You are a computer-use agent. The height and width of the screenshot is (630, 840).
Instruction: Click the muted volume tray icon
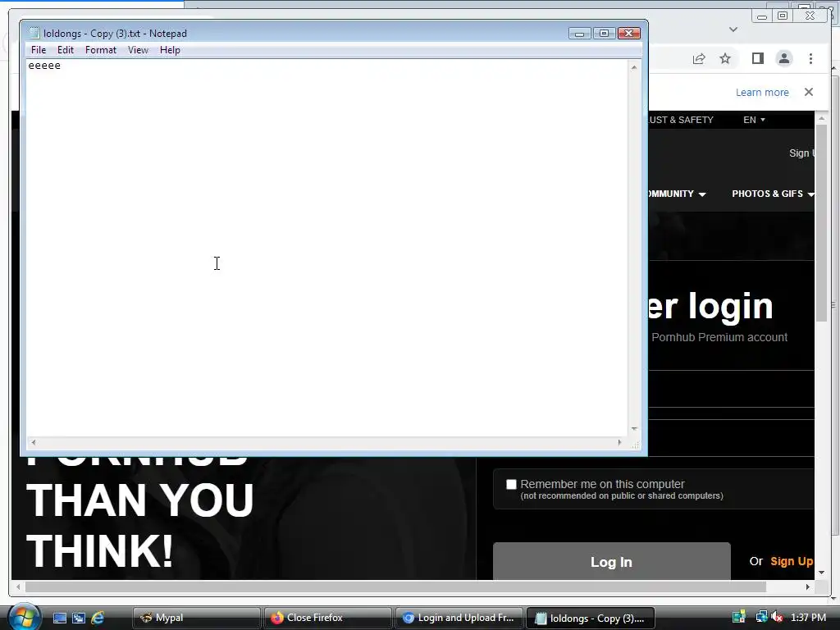(x=778, y=618)
